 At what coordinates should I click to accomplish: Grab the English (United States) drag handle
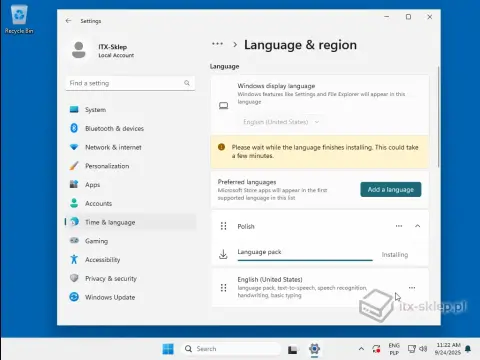224,288
